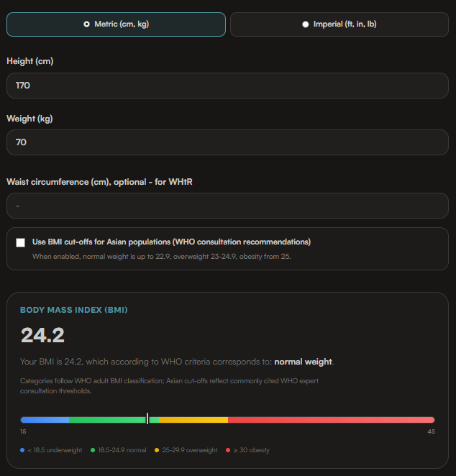
Task: Select the Metric (cm, kg) unit option
Action: click(x=116, y=24)
